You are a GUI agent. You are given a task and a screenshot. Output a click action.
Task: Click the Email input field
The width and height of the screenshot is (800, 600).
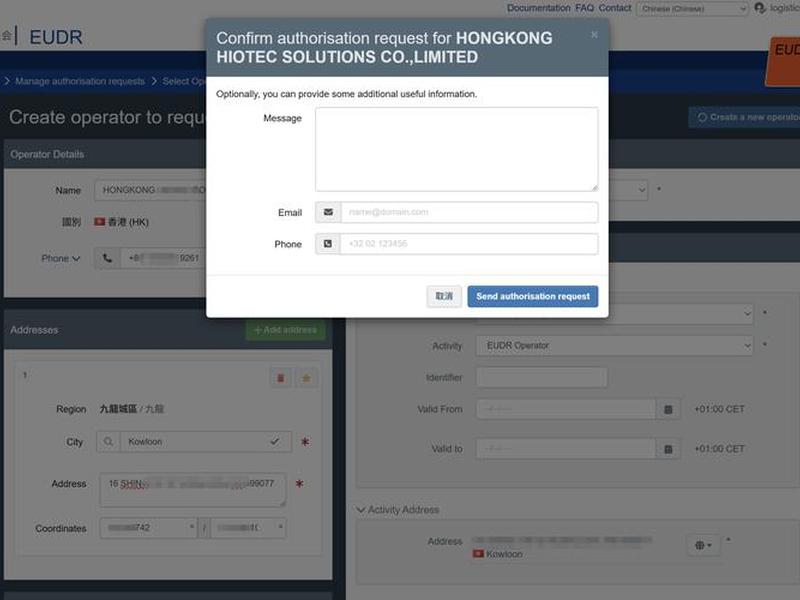[x=469, y=212]
